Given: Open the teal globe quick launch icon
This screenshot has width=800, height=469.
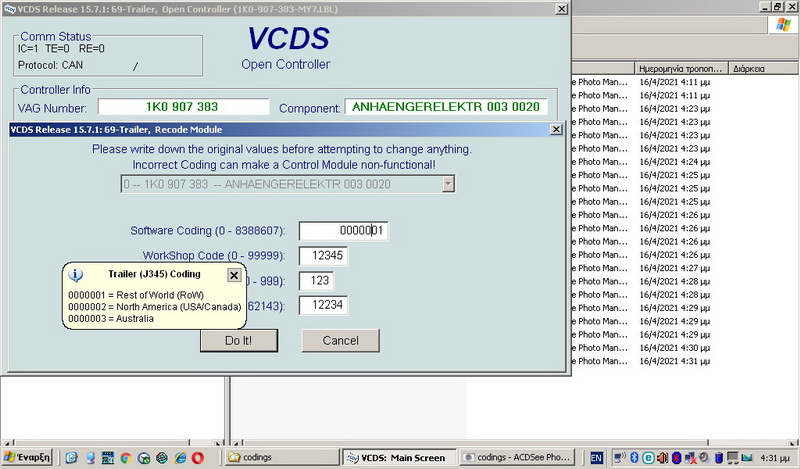Looking at the screenshot, I should click(162, 458).
